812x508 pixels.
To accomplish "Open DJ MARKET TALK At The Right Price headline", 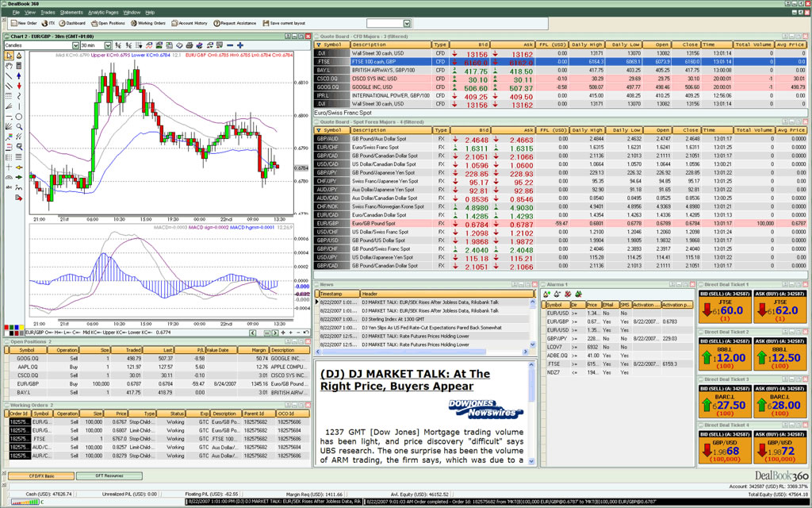I will [x=405, y=380].
